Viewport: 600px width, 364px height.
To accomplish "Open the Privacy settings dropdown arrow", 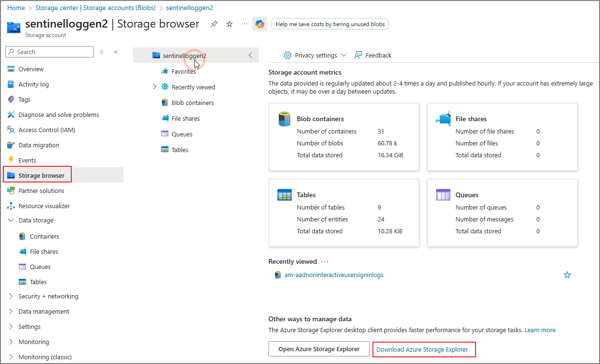I will pos(344,55).
